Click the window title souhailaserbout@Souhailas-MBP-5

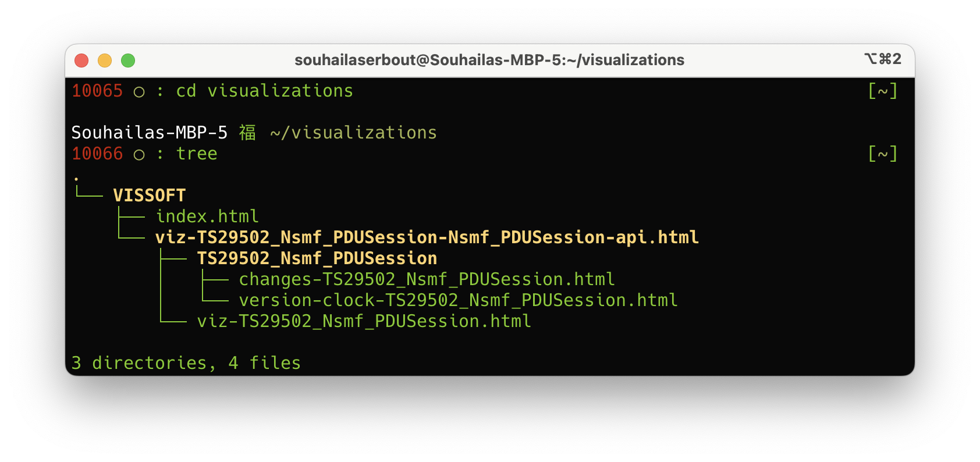coord(489,60)
